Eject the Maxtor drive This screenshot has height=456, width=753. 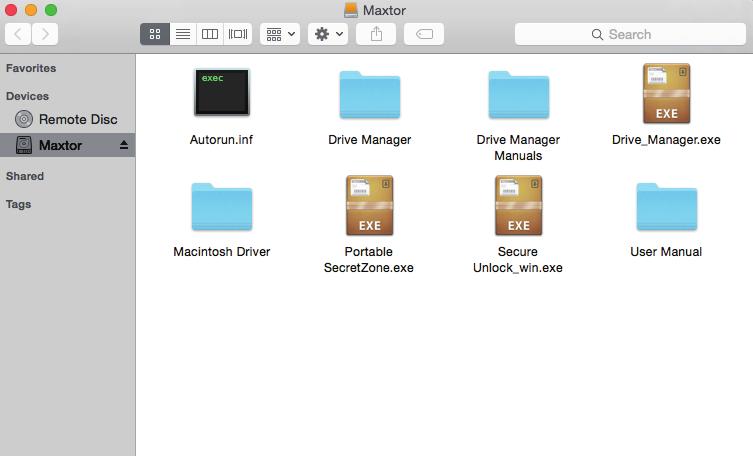click(x=124, y=145)
